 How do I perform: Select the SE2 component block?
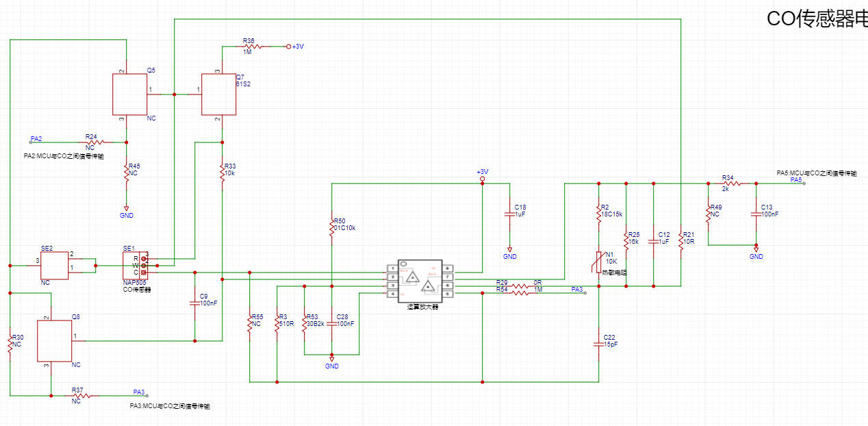[54, 265]
